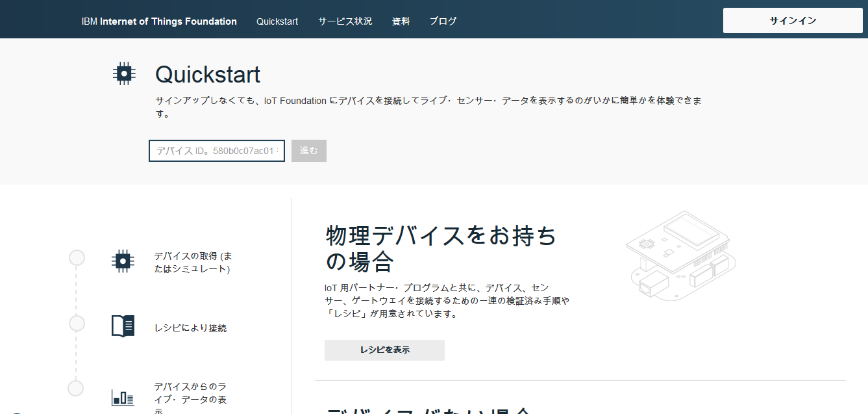Select the ライブ・データの表示 step circle marker
This screenshot has width=868, height=414.
76,388
